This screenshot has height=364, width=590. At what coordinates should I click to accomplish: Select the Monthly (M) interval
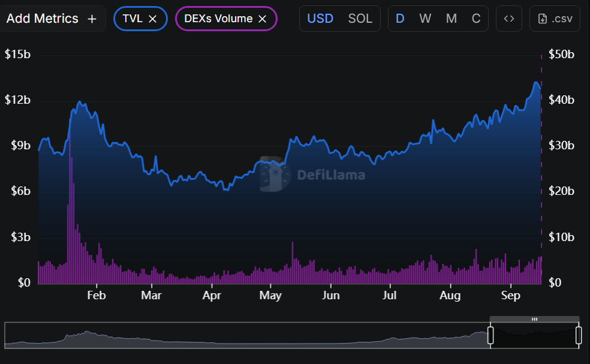tap(451, 19)
